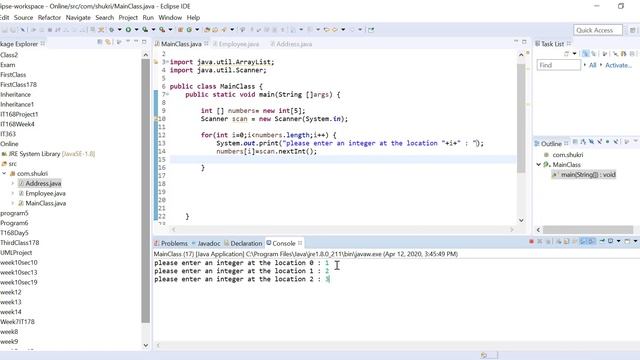Click the status bar progress icon
This screenshot has height=360, width=640.
(x=484, y=356)
